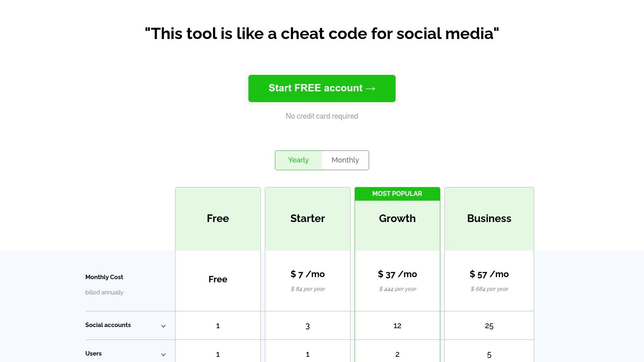Select the Free plan header
The image size is (644, 362).
point(218,218)
